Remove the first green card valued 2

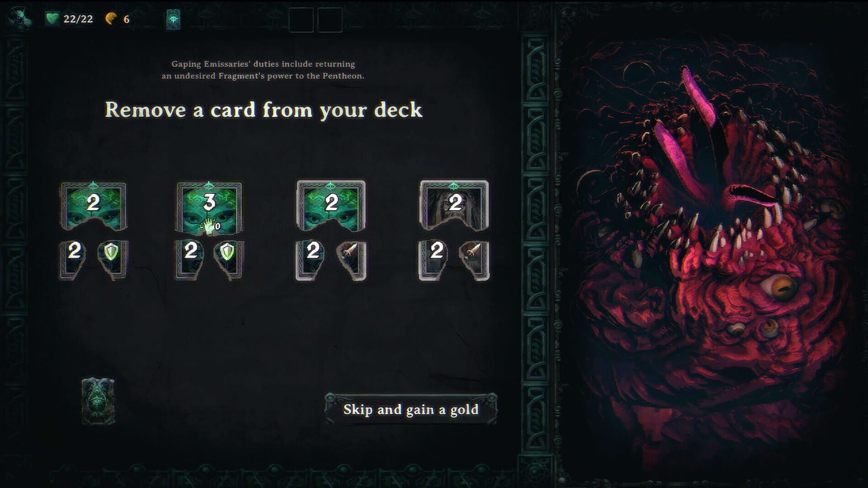[94, 206]
